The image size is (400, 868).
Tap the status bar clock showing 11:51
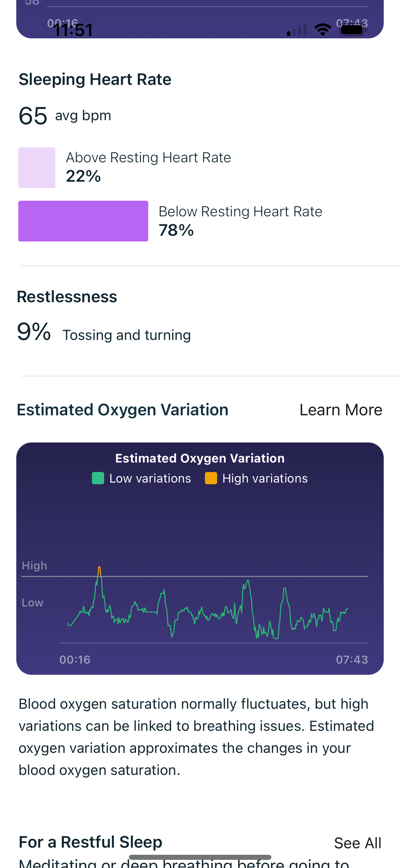coord(73,30)
